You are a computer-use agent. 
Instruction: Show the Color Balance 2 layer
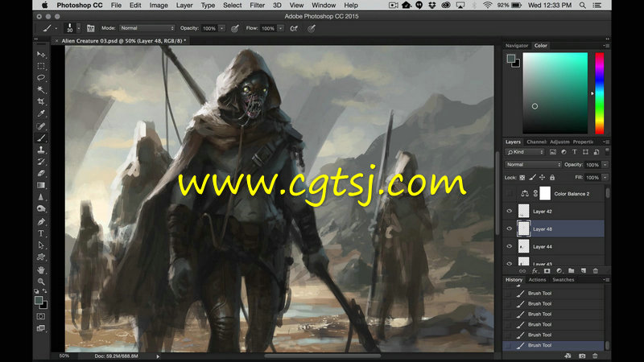(x=510, y=193)
